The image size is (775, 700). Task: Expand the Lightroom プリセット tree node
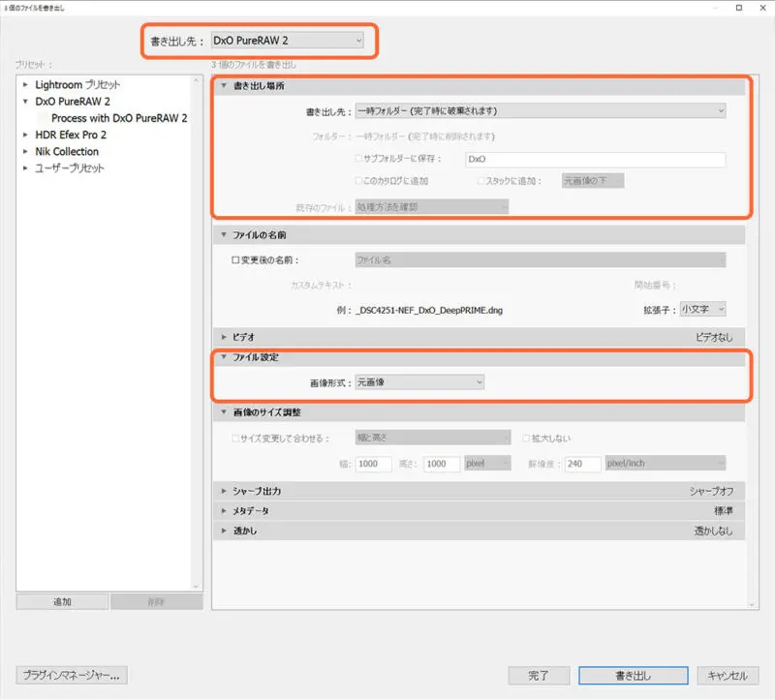coord(25,85)
